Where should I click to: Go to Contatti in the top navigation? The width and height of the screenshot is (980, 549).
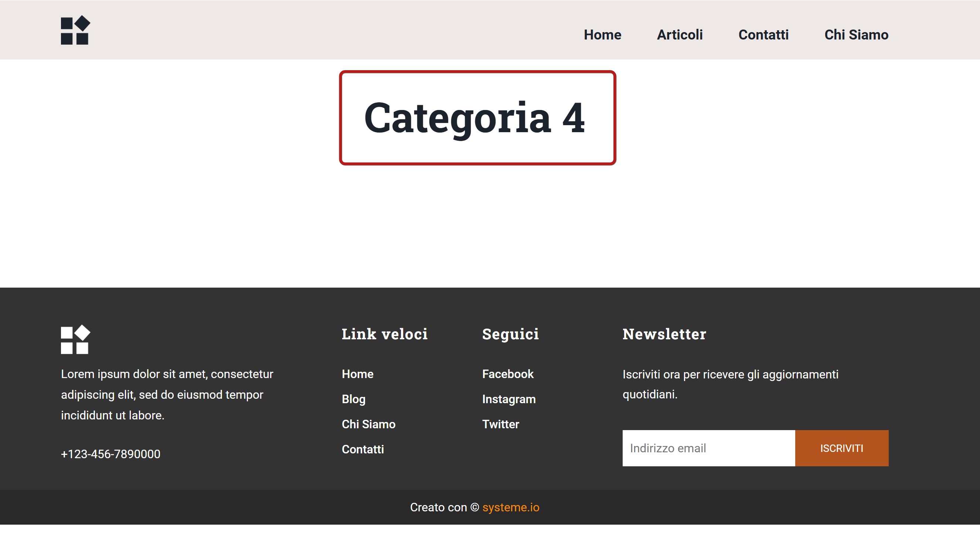tap(763, 35)
